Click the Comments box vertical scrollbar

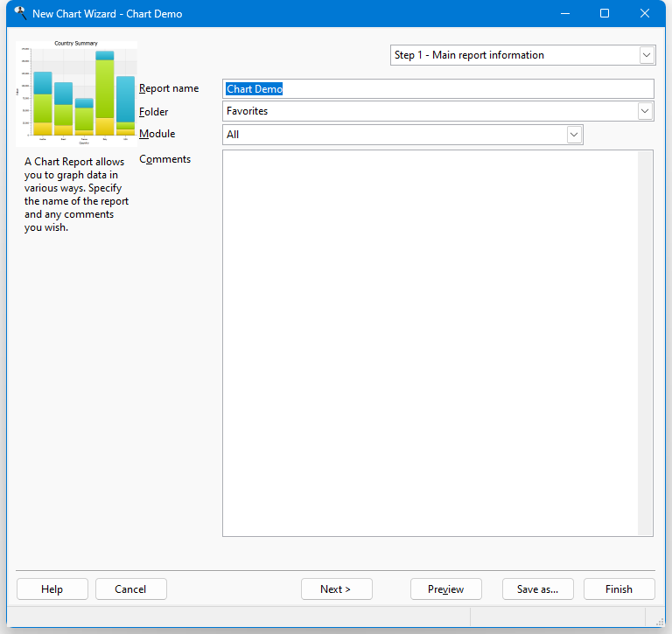pos(645,343)
